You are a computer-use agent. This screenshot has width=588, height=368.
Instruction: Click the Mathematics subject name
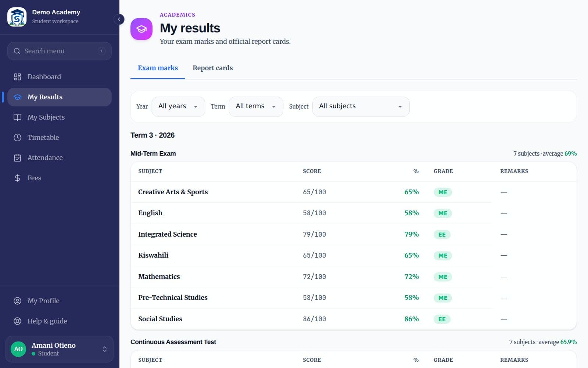(159, 276)
